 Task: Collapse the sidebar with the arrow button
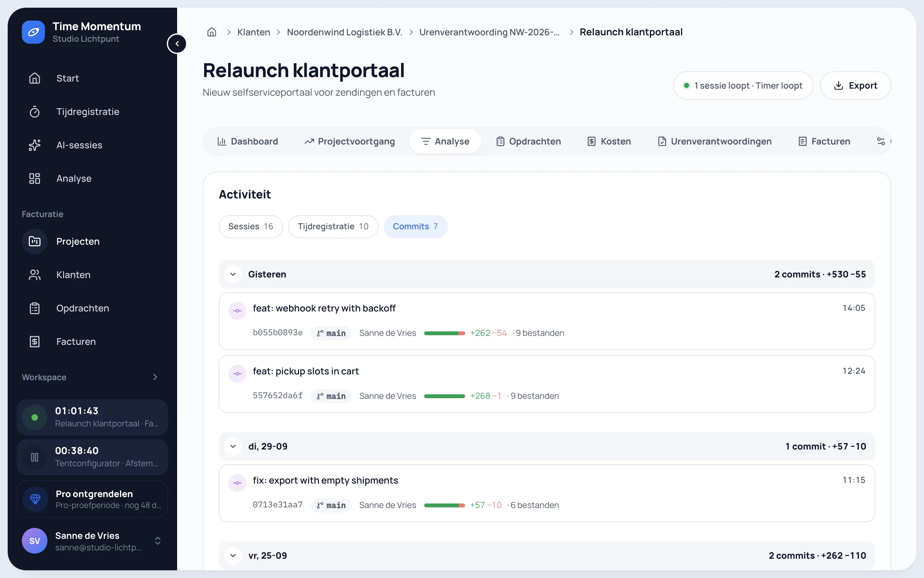(177, 44)
